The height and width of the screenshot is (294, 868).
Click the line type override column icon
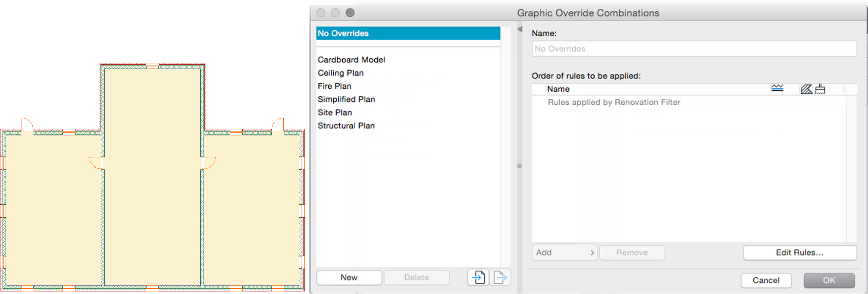click(x=777, y=89)
